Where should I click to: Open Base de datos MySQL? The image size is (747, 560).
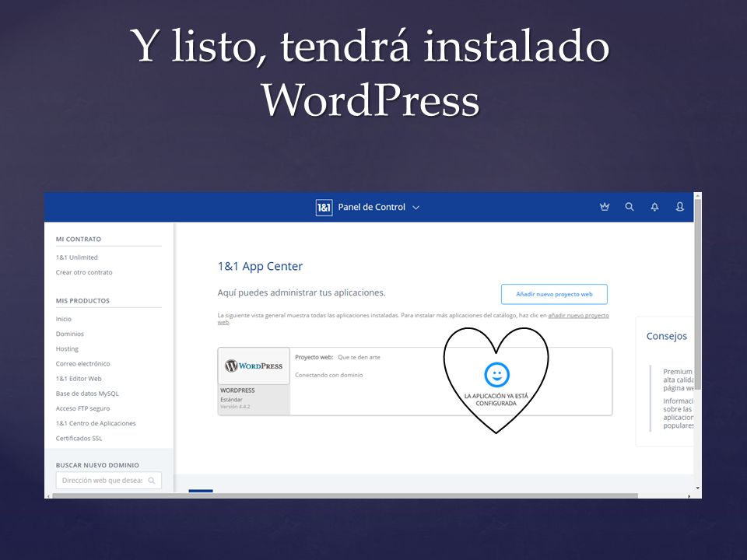[87, 394]
